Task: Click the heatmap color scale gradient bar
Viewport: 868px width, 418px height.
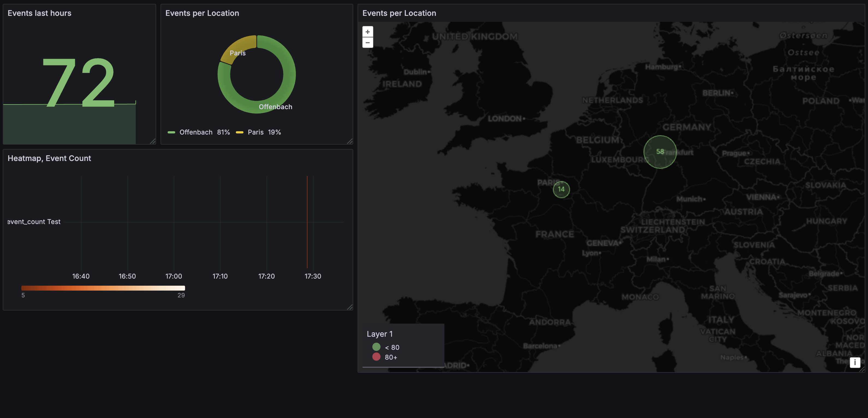Action: 103,288
